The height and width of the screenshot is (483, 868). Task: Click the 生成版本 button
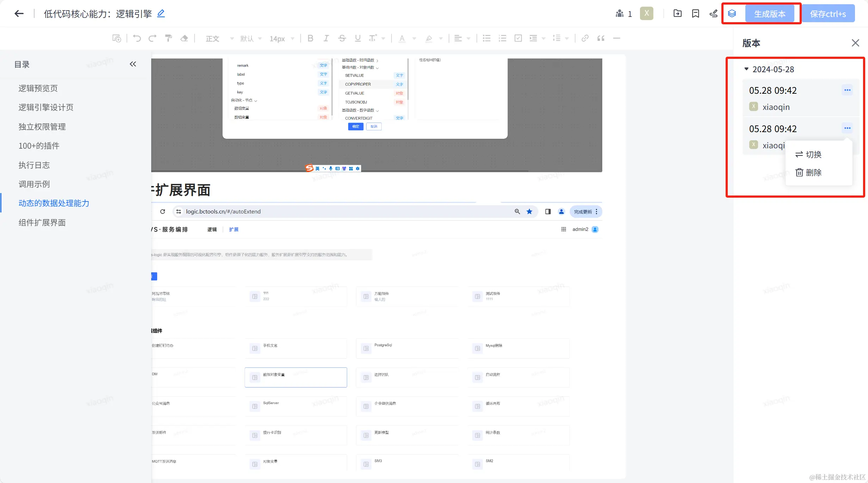tap(769, 14)
